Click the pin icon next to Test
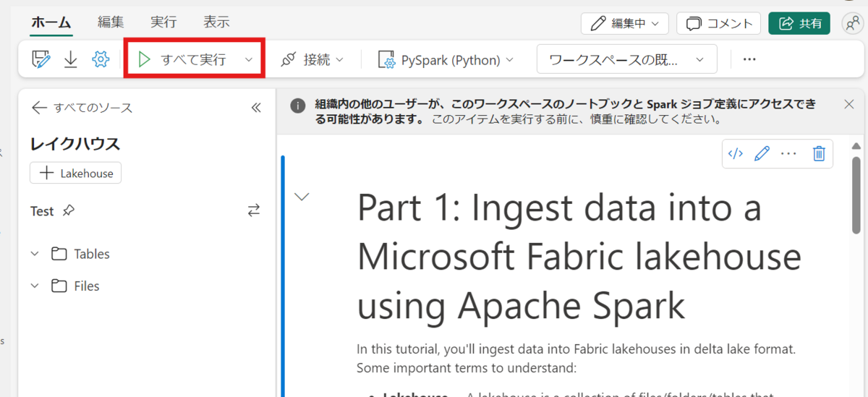The image size is (868, 397). [68, 210]
